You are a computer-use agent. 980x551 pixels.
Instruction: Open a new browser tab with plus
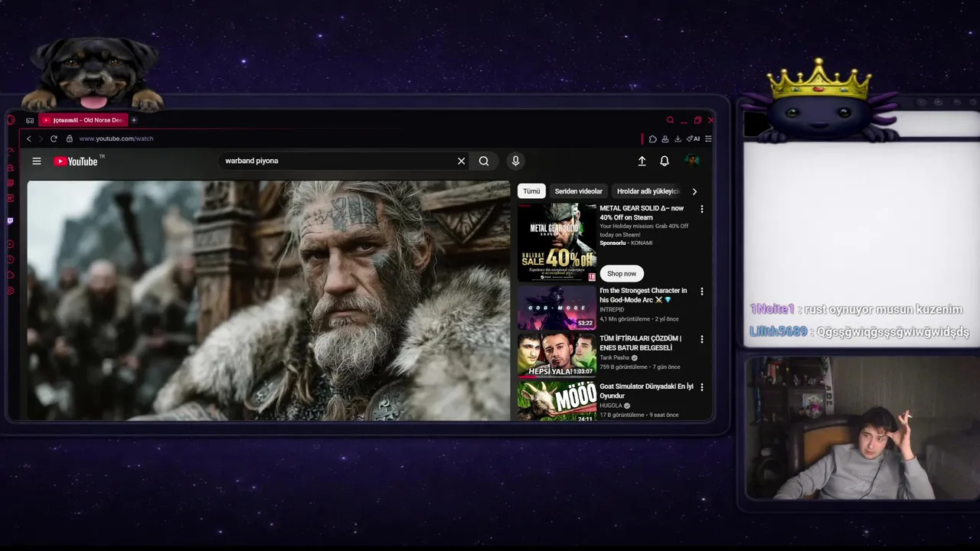134,120
